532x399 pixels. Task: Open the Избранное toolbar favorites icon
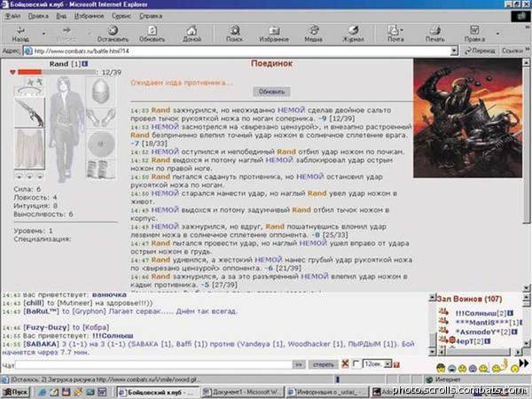(274, 34)
